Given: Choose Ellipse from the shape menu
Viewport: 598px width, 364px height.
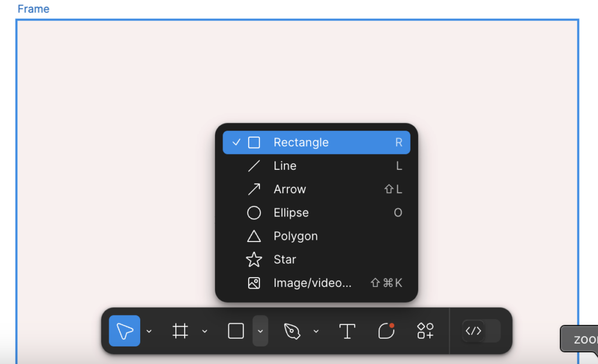Looking at the screenshot, I should point(317,213).
